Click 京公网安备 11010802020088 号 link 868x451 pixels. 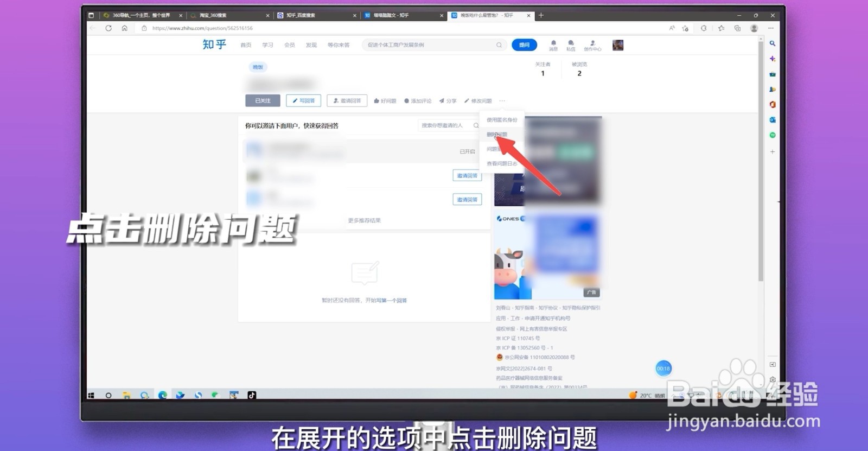[x=540, y=357]
